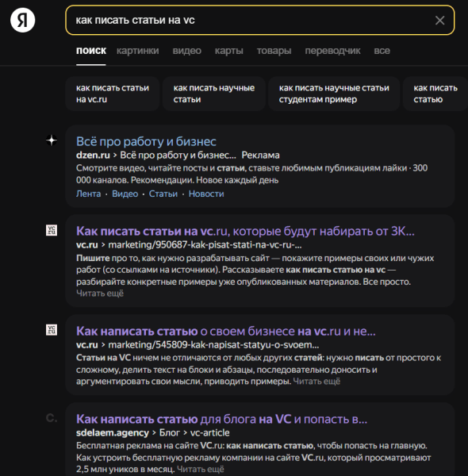Viewport: 468px width, 476px height.
Task: Click vc.ru favicon next to business article result
Action: pos(52,330)
